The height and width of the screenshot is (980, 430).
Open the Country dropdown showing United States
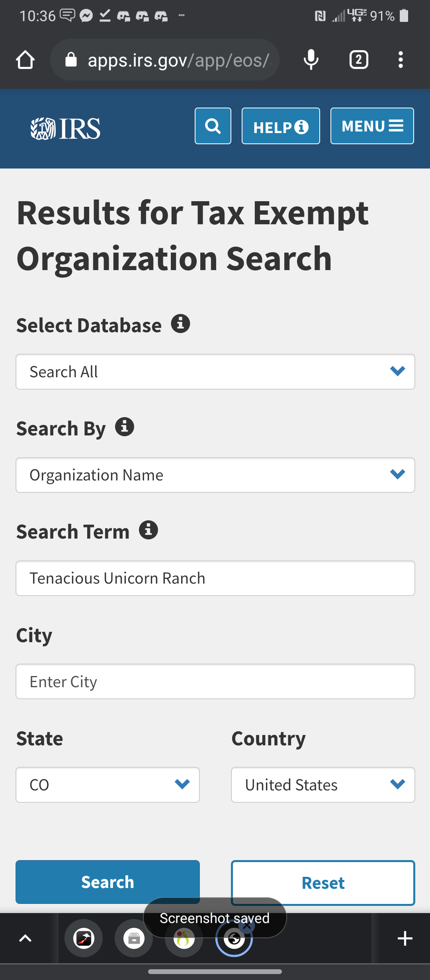pos(323,785)
